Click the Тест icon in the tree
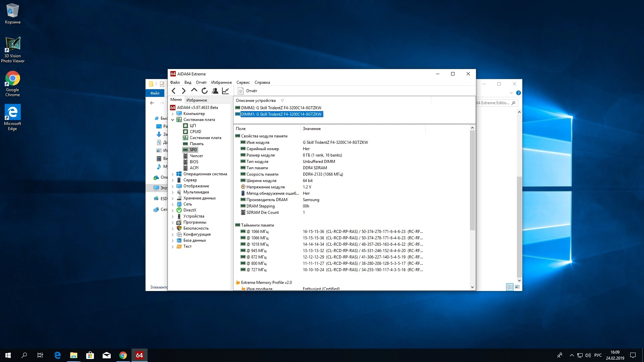 click(x=179, y=246)
